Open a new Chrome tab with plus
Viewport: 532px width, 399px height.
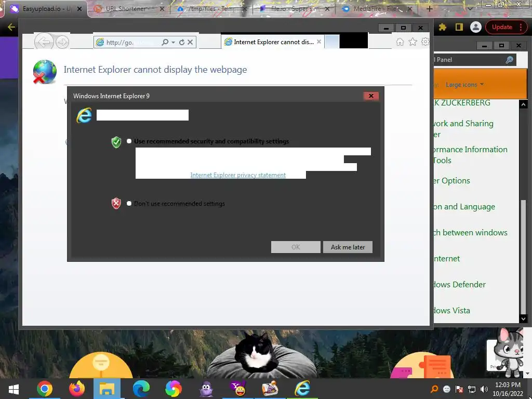pos(429,9)
